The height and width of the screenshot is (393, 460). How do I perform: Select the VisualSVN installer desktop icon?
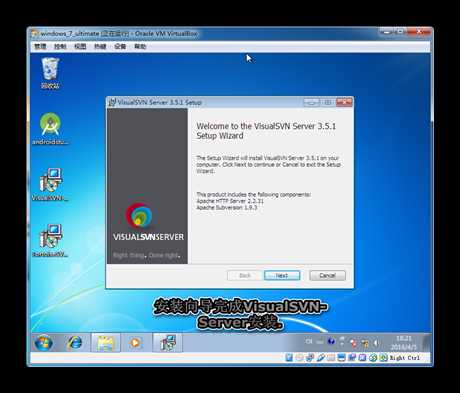coord(50,185)
